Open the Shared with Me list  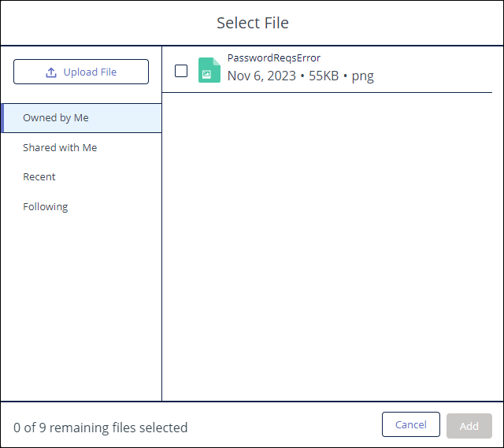[x=60, y=147]
